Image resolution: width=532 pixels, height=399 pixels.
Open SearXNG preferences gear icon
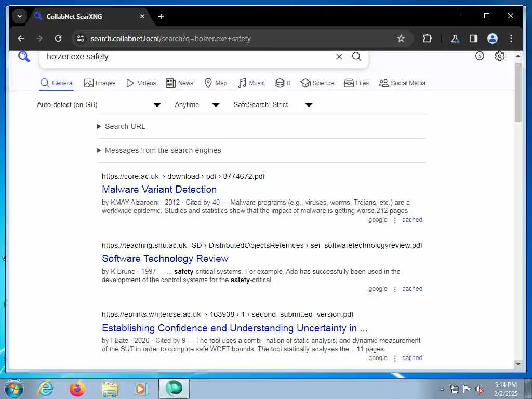[499, 56]
